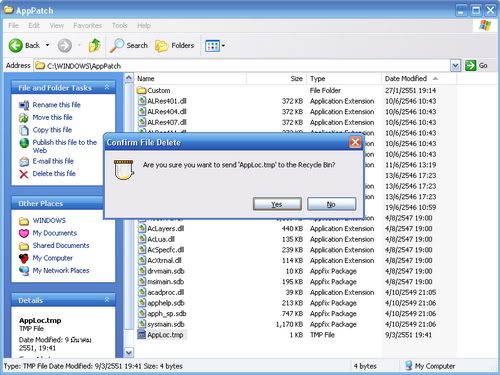Open the Views dropdown button
The width and height of the screenshot is (500, 375).
tap(215, 46)
